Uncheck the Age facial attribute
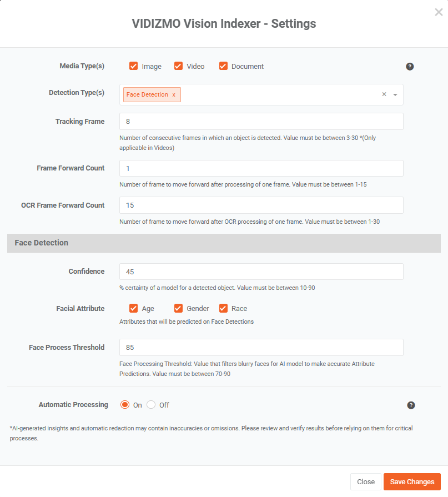This screenshot has height=497, width=448. pyautogui.click(x=134, y=308)
